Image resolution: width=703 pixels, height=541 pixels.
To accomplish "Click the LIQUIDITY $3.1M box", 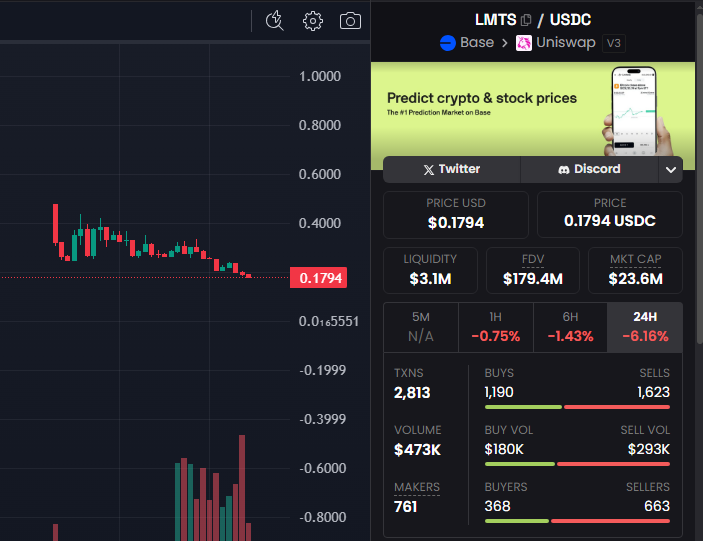I will [x=430, y=270].
